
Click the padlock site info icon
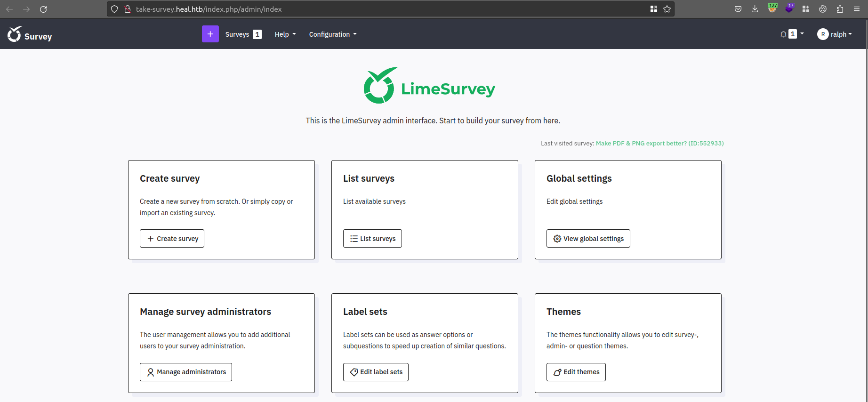[127, 9]
